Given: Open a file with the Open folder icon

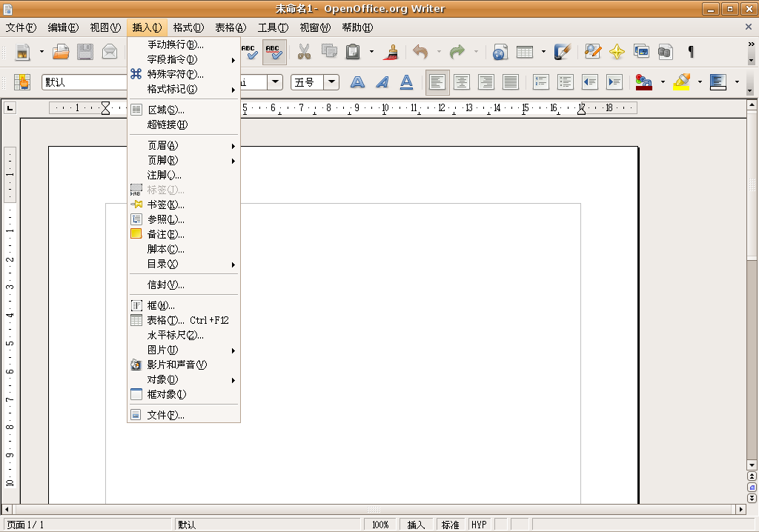Looking at the screenshot, I should click(x=61, y=52).
